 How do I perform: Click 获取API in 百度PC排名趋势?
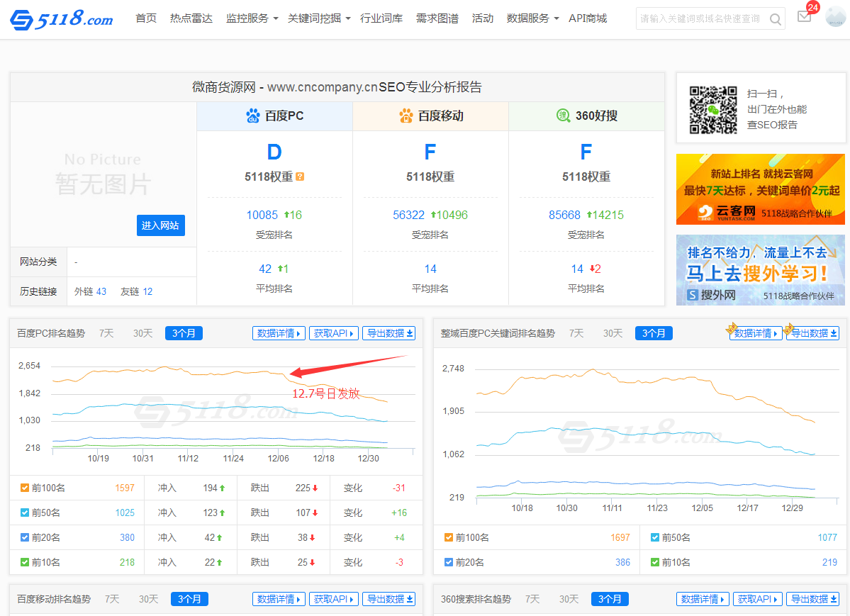[334, 333]
